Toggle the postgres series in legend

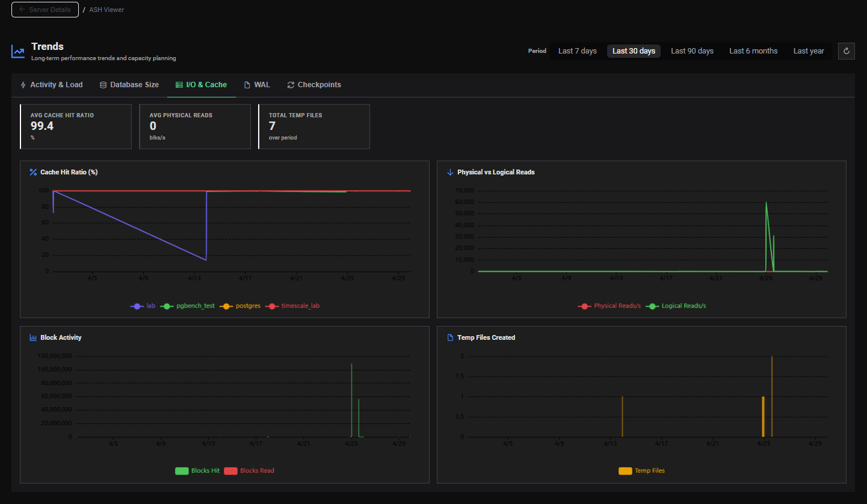(240, 306)
